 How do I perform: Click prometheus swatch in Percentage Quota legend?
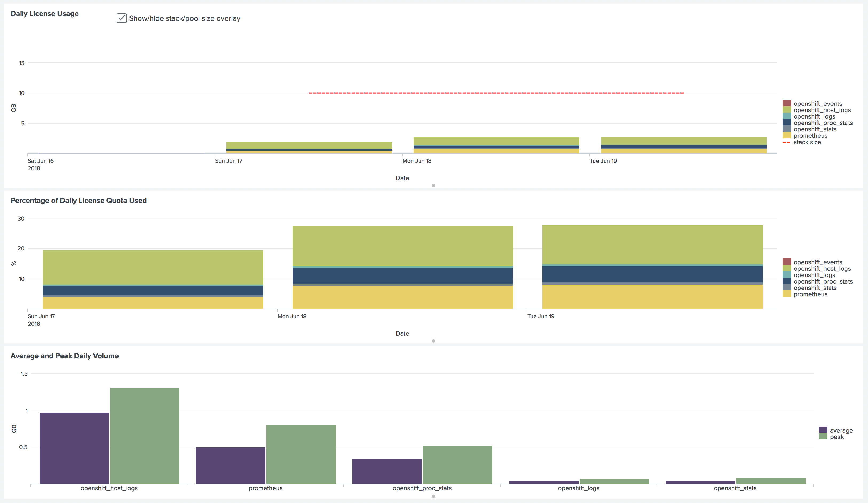(787, 294)
